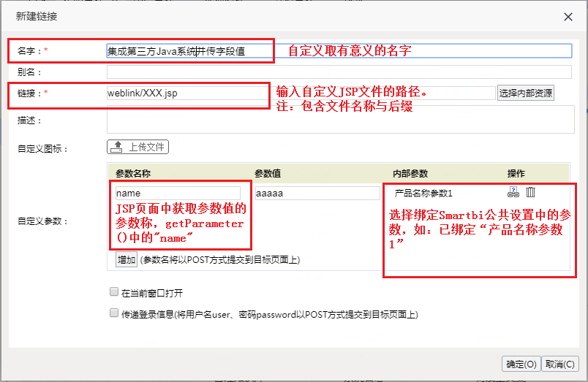The height and width of the screenshot is (382, 588).
Task: Close the 新建链接 dialog
Action: pos(568,17)
